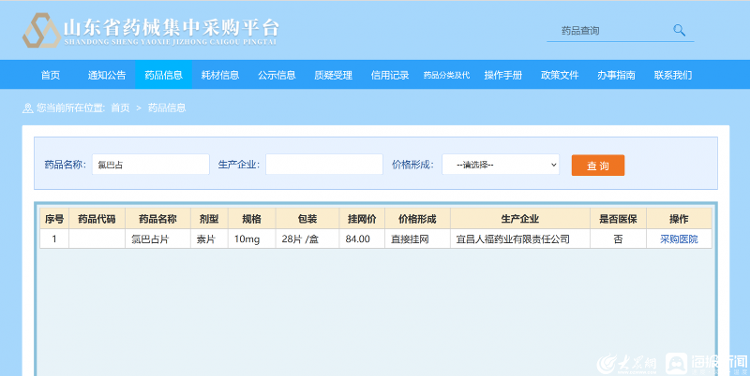Viewport: 750px width, 376px height.
Task: Click the magnifier search icon
Action: click(679, 31)
